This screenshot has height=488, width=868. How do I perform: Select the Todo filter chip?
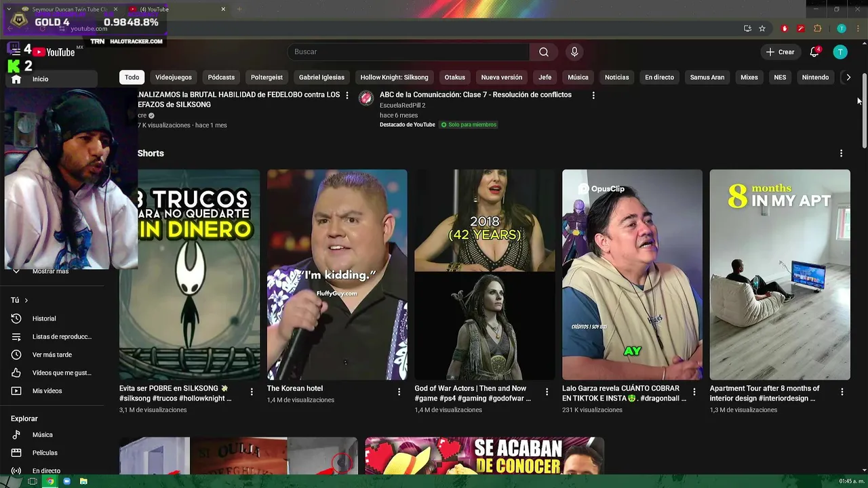click(132, 77)
